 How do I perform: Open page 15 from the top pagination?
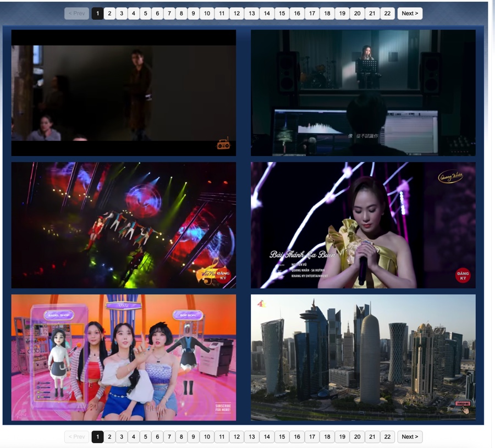click(282, 13)
